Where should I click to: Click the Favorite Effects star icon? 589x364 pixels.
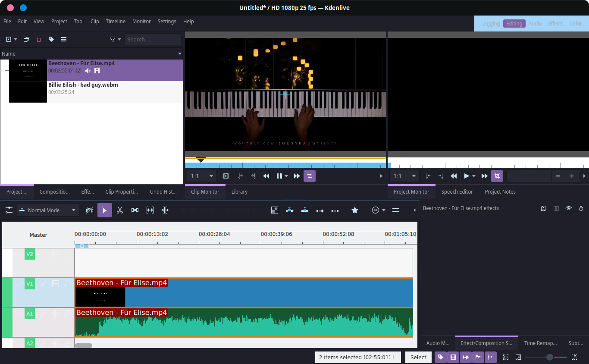click(x=355, y=210)
